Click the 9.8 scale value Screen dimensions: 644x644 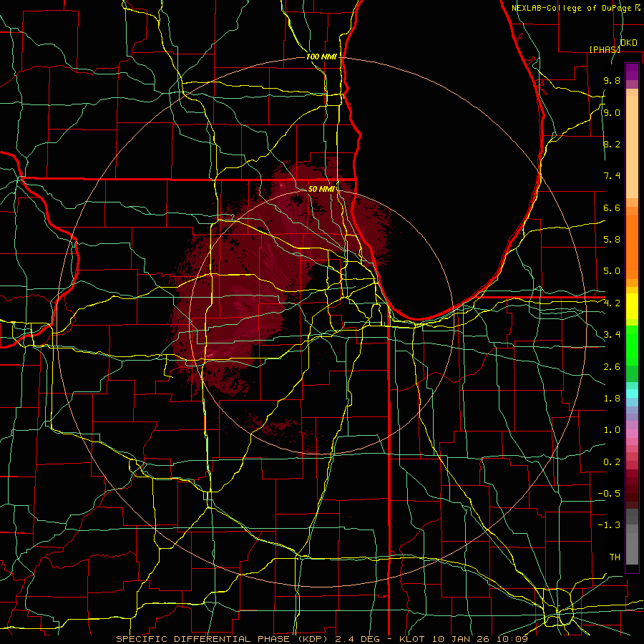tap(612, 80)
